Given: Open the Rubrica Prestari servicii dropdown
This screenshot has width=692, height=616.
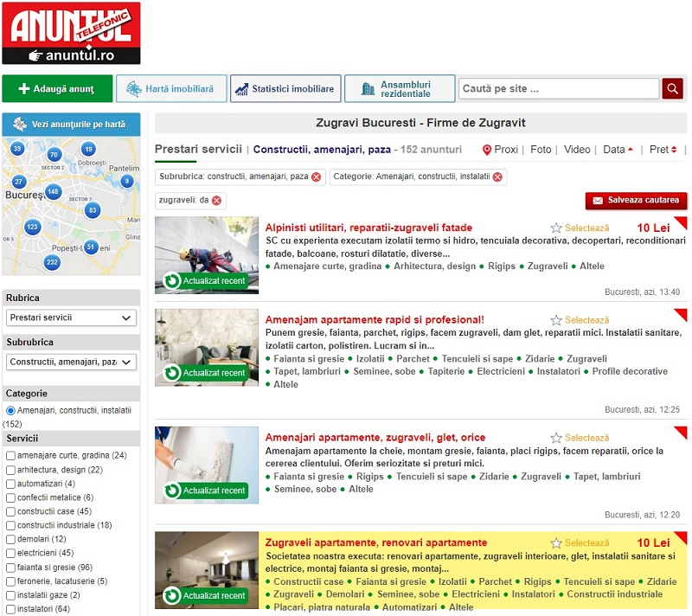Looking at the screenshot, I should coord(71,318).
